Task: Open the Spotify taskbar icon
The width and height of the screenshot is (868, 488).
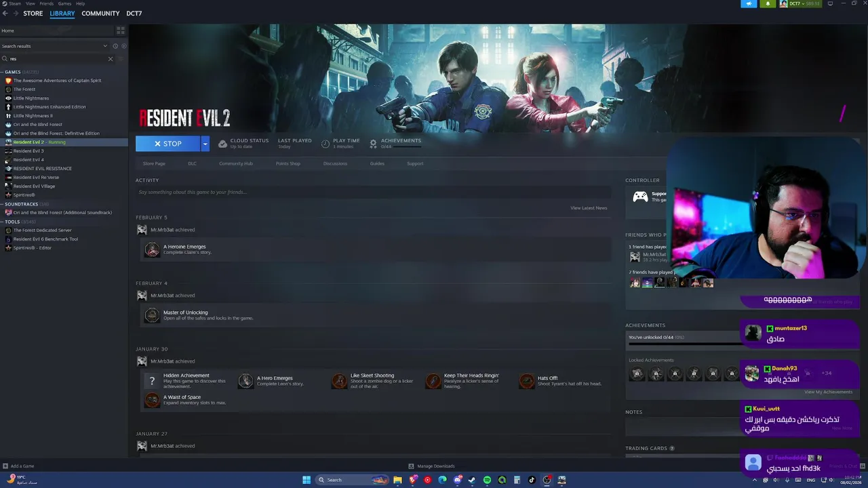Action: click(487, 480)
